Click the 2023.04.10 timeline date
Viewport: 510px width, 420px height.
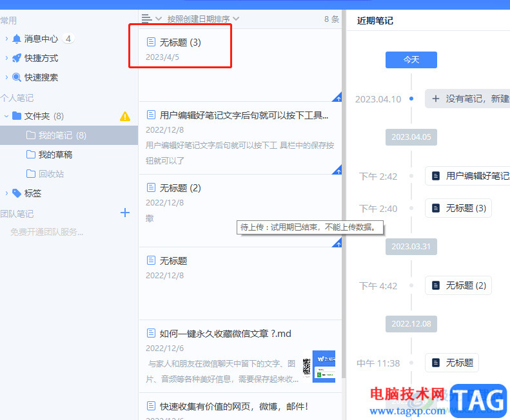click(378, 99)
